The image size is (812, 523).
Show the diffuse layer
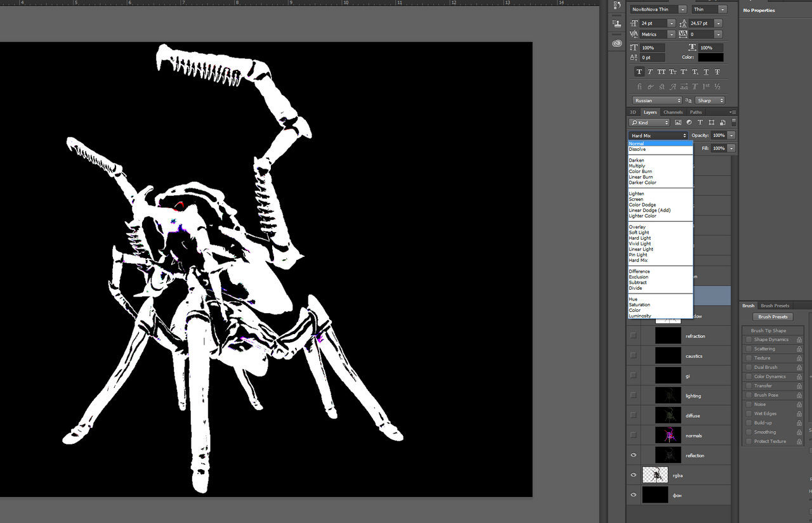(633, 415)
